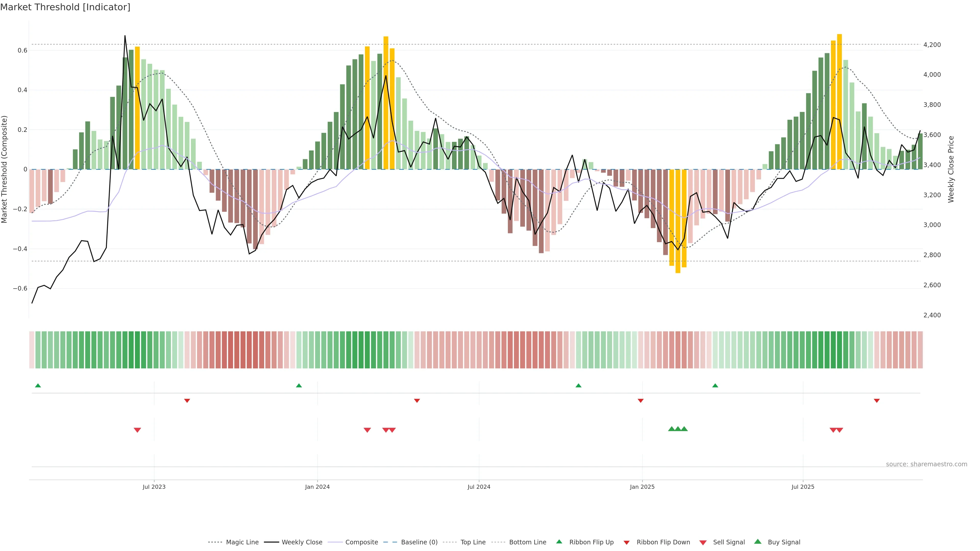Toggle the Baseline (0) legend entry

(419, 542)
